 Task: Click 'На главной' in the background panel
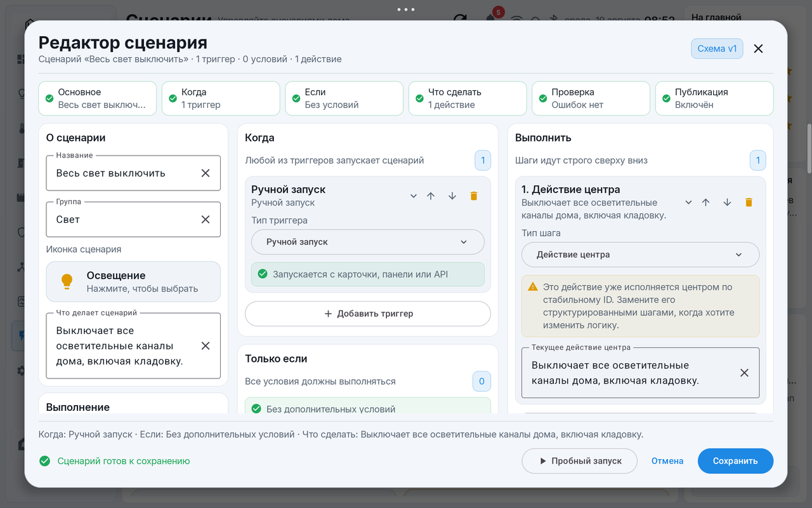tap(716, 17)
